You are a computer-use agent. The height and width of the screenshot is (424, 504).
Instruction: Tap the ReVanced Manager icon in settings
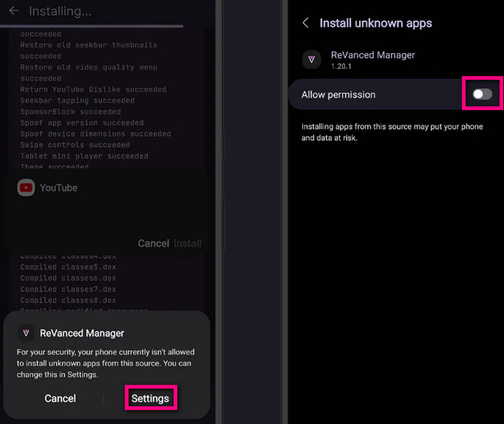coord(312,60)
